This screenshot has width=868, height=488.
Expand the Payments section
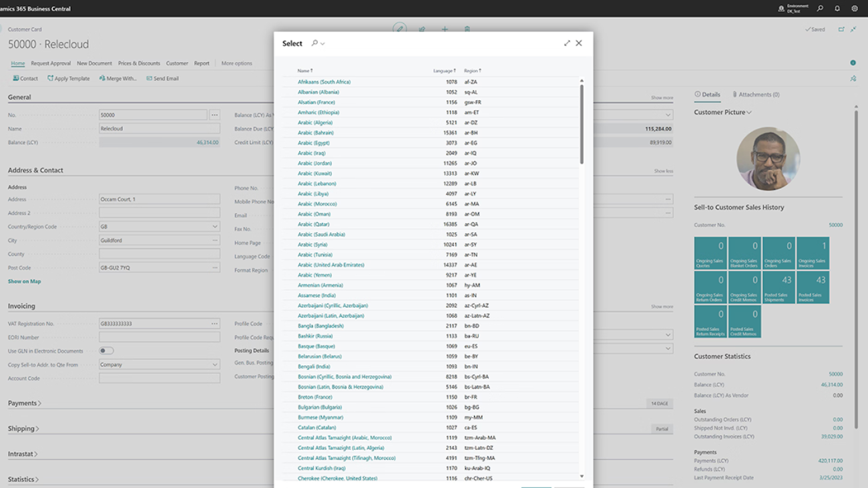click(x=25, y=403)
